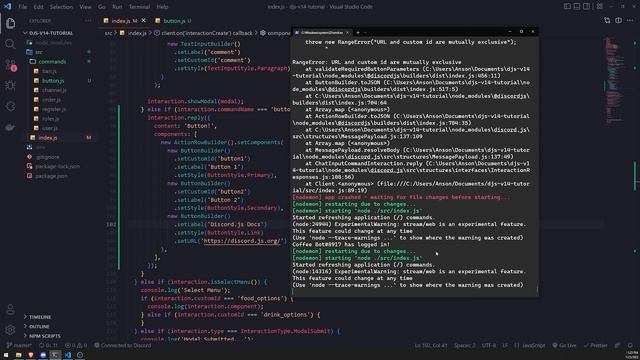Change UTF-8 file encoding
Viewport: 640px width, 360px height.
pyautogui.click(x=489, y=345)
